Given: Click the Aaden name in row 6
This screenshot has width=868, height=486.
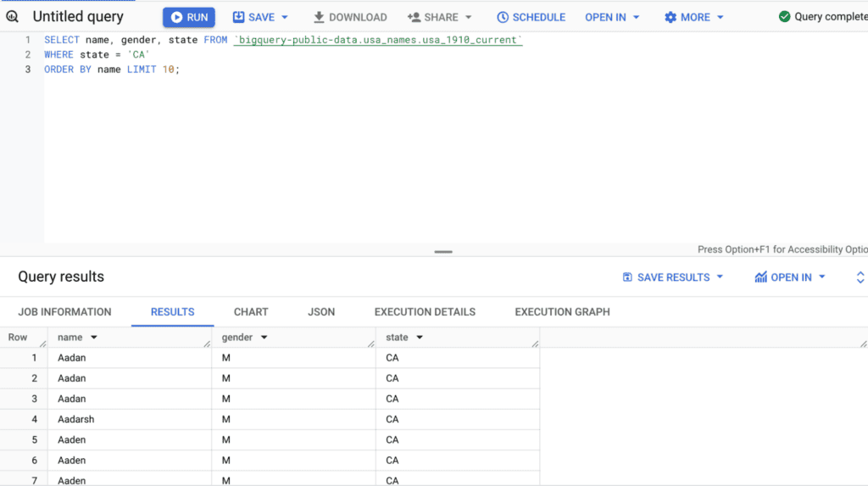Looking at the screenshot, I should [x=72, y=460].
